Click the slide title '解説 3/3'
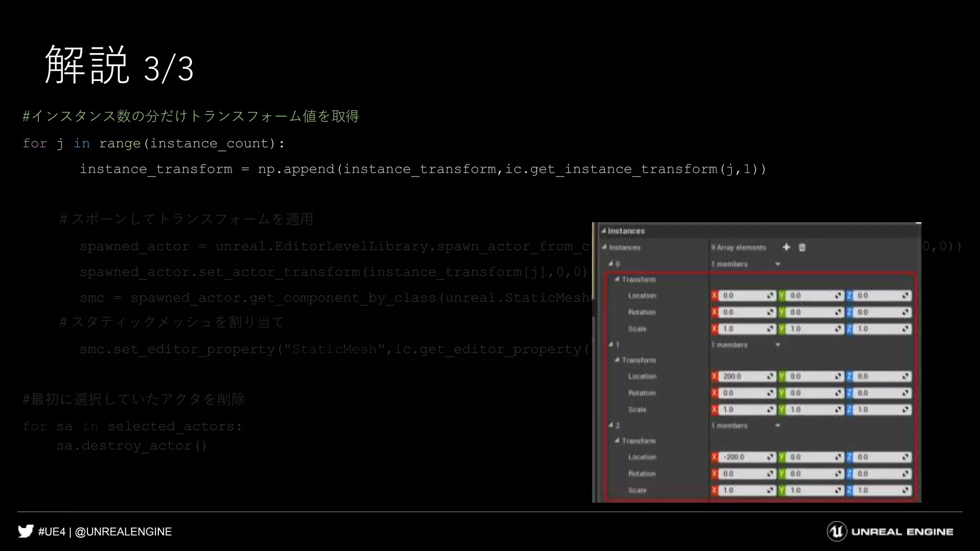 (x=119, y=66)
